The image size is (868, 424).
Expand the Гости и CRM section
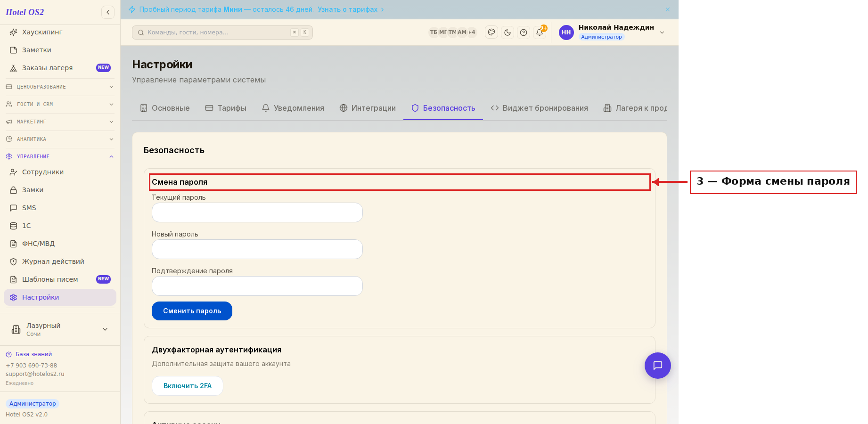coord(60,104)
